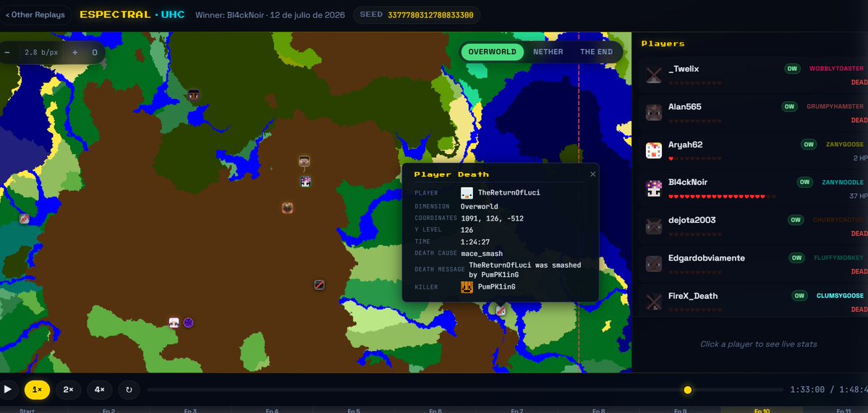Set playback speed to 2×
This screenshot has width=868, height=413.
tap(68, 389)
